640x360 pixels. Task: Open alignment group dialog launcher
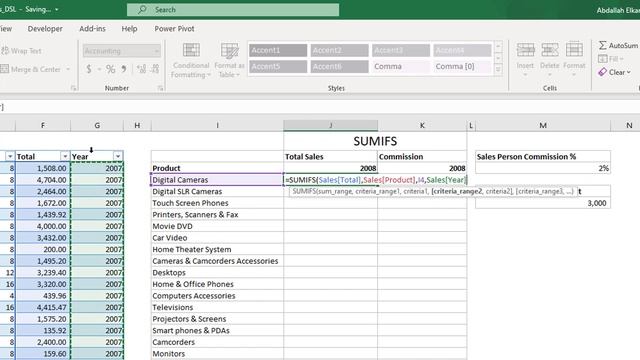tap(73, 88)
